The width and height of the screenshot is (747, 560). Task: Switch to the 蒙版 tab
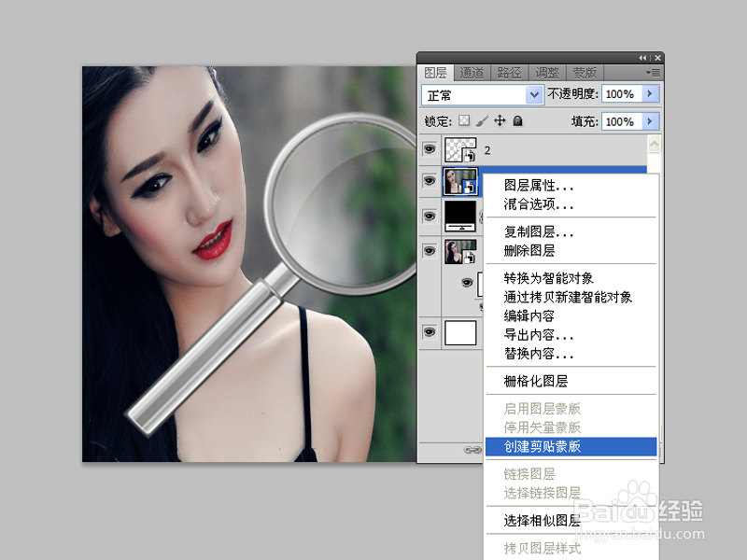585,73
